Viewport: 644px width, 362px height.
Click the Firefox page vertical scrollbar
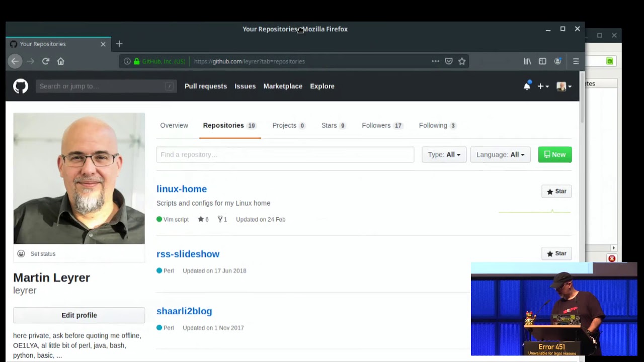click(582, 98)
